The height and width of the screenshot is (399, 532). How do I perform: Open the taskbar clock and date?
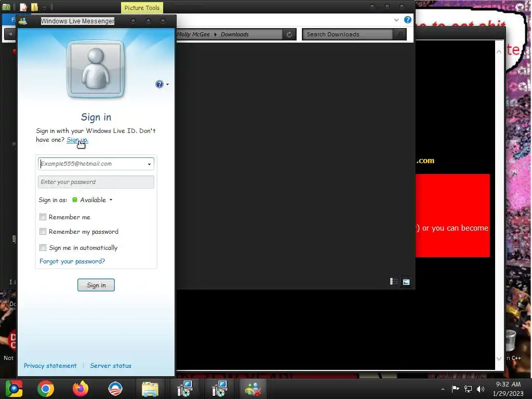coord(508,389)
